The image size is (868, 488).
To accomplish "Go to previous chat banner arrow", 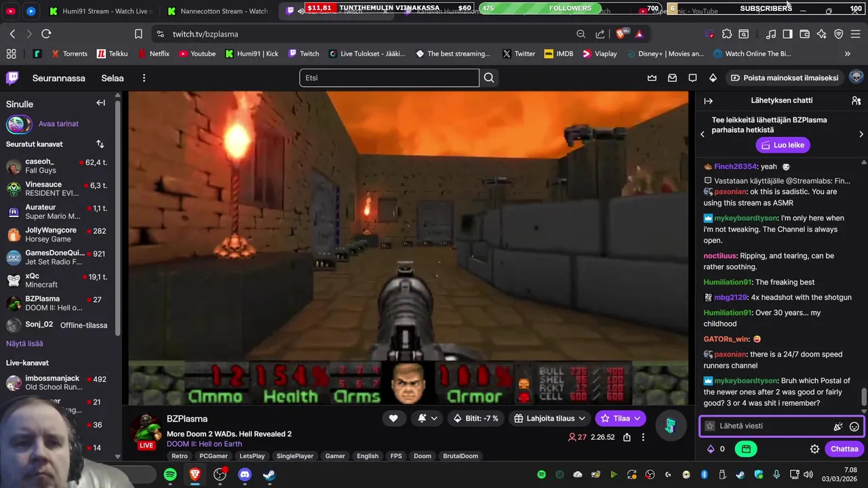I will 703,134.
